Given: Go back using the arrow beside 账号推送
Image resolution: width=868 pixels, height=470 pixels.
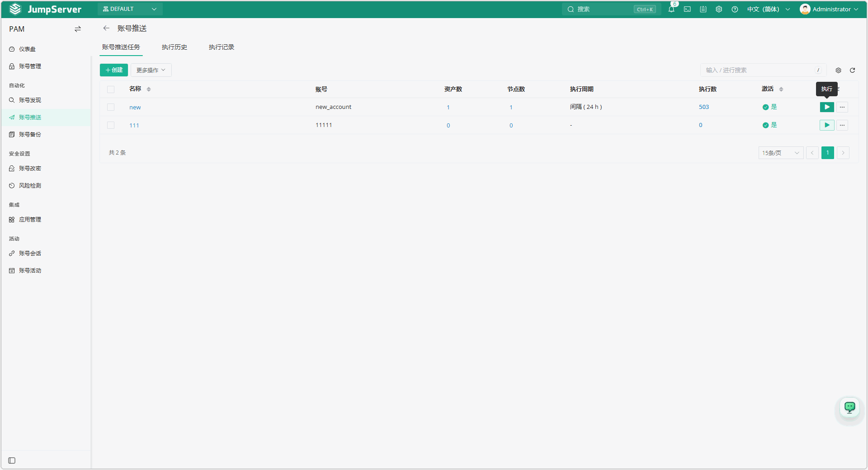Looking at the screenshot, I should point(106,28).
